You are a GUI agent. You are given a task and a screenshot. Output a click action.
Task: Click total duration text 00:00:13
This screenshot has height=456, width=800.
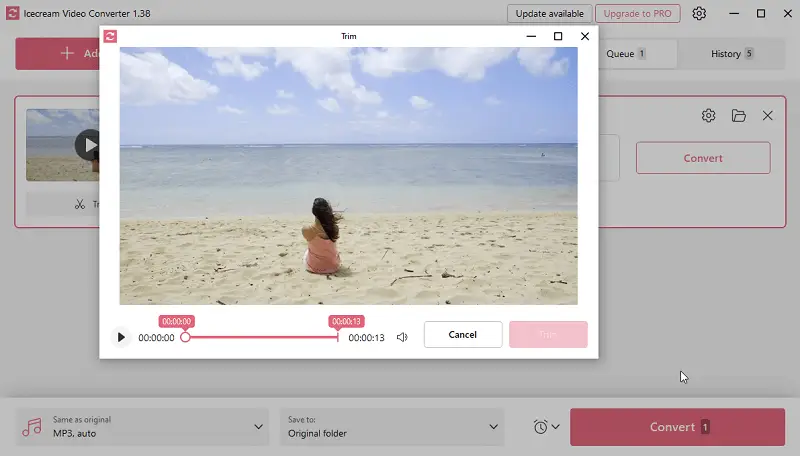366,338
